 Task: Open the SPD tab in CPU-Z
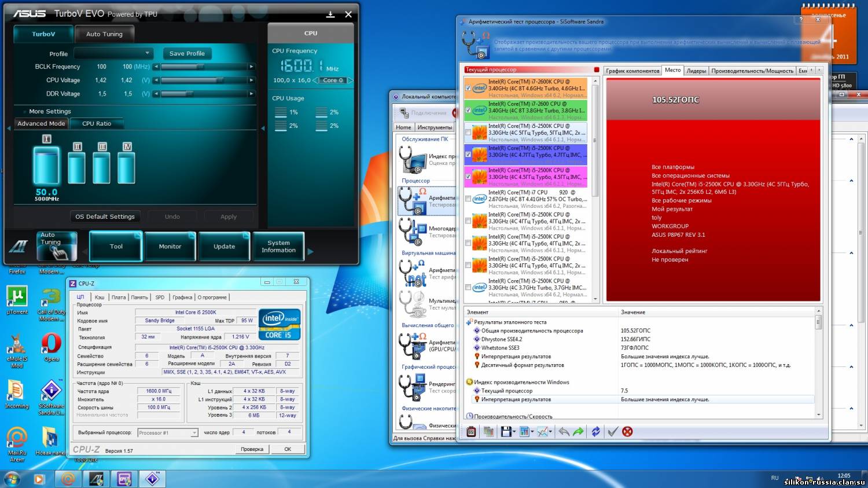(x=160, y=297)
